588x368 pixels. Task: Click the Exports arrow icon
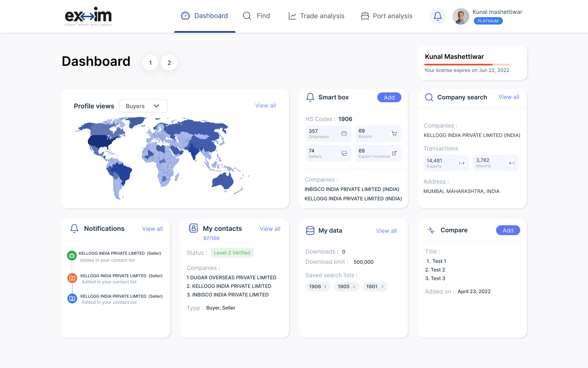tap(462, 163)
